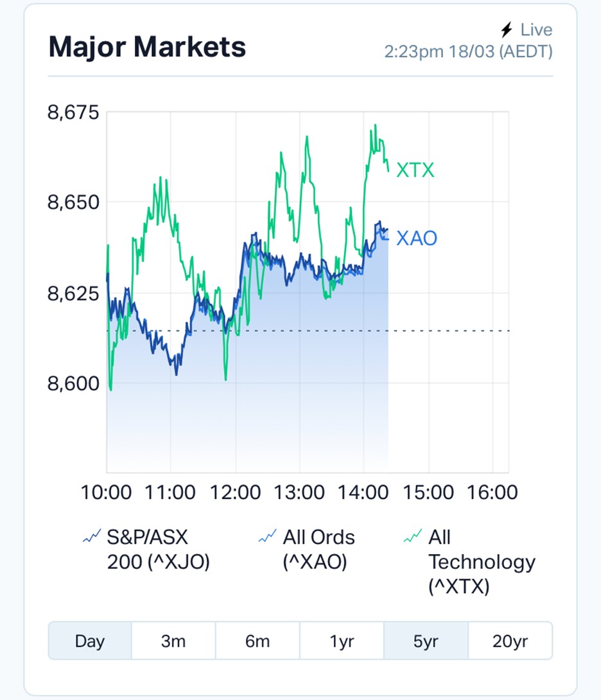Screen dimensions: 601x700
Task: Click the XTX line label on chart
Action: 415,170
